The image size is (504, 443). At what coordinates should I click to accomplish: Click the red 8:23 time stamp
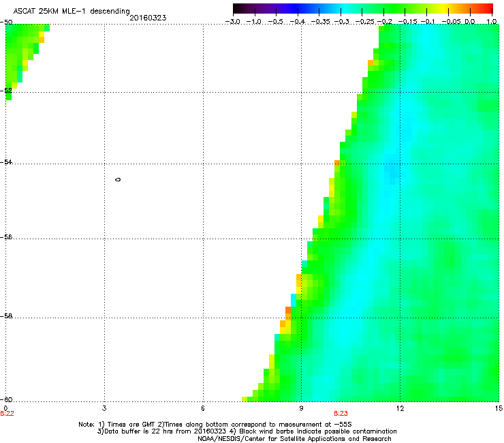341,414
